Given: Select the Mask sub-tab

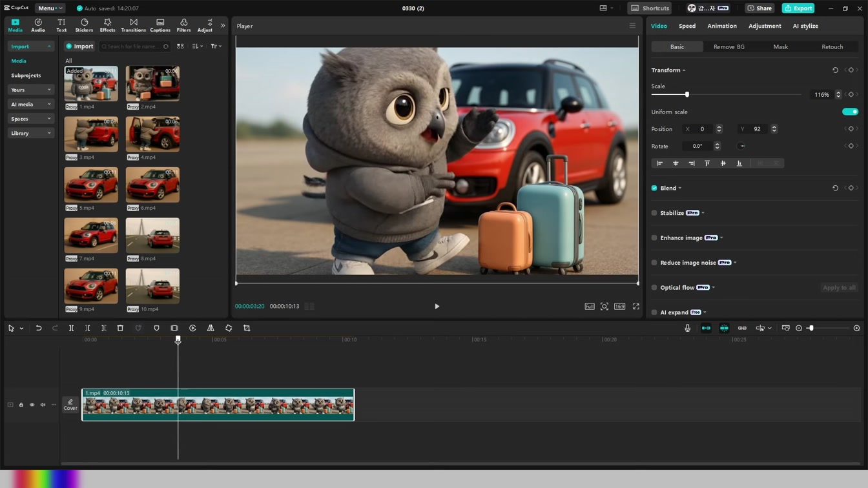Looking at the screenshot, I should [781, 46].
